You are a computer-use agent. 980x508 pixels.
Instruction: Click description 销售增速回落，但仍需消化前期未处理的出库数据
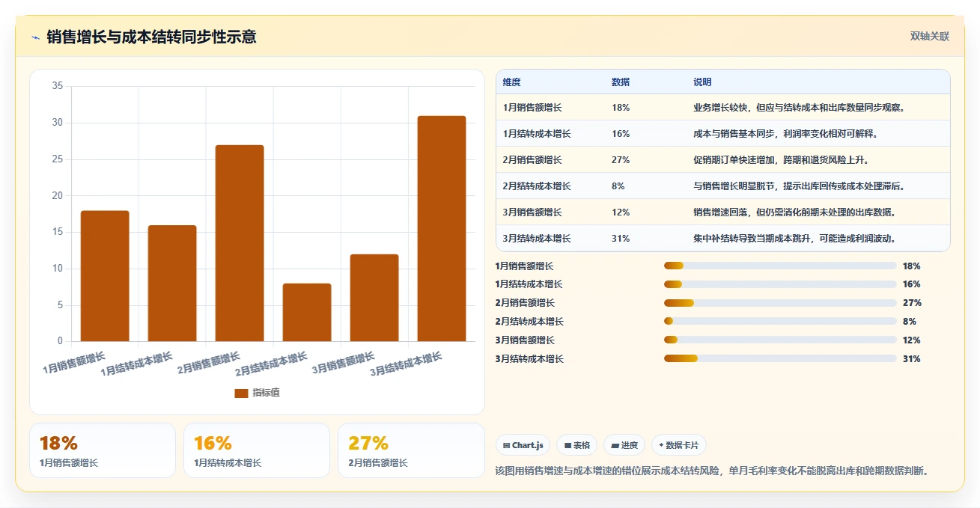point(795,212)
